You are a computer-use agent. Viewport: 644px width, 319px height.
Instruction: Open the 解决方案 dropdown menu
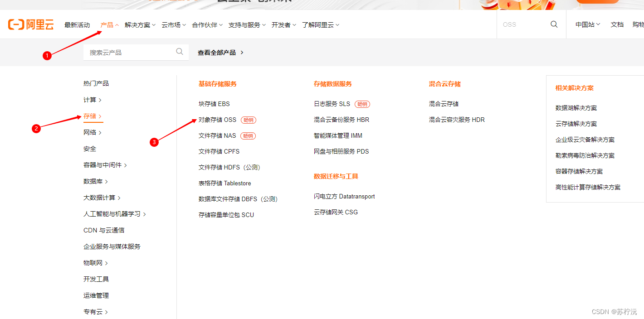coord(140,25)
